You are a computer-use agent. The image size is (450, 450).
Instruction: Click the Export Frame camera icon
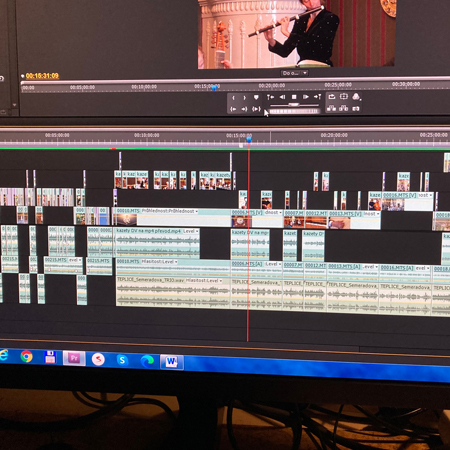coord(356,109)
